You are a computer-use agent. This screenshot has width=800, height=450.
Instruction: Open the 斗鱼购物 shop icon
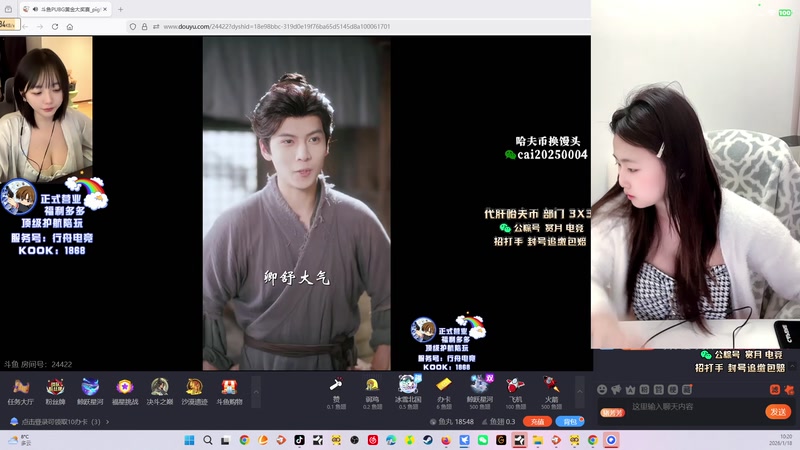[x=229, y=392]
